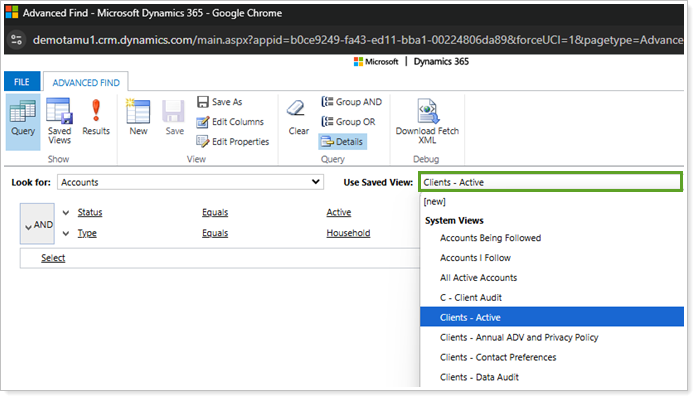Click the Use Saved View field
This screenshot has height=400, width=697.
pyautogui.click(x=550, y=182)
